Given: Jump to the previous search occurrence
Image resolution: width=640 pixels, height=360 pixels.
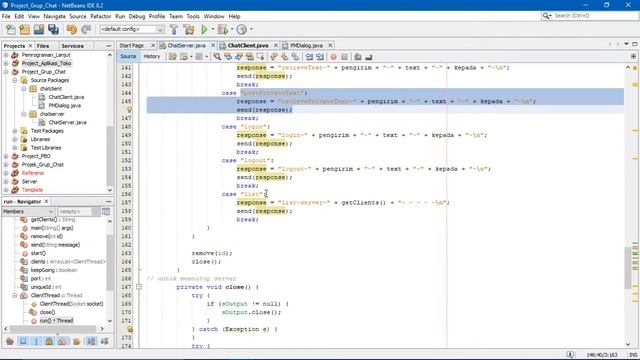Looking at the screenshot, I should (228, 57).
